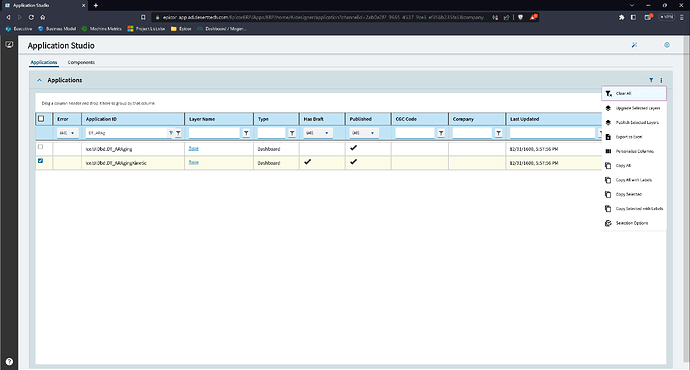Click the browser address bar URL
The image size is (690, 370).
tap(324, 17)
